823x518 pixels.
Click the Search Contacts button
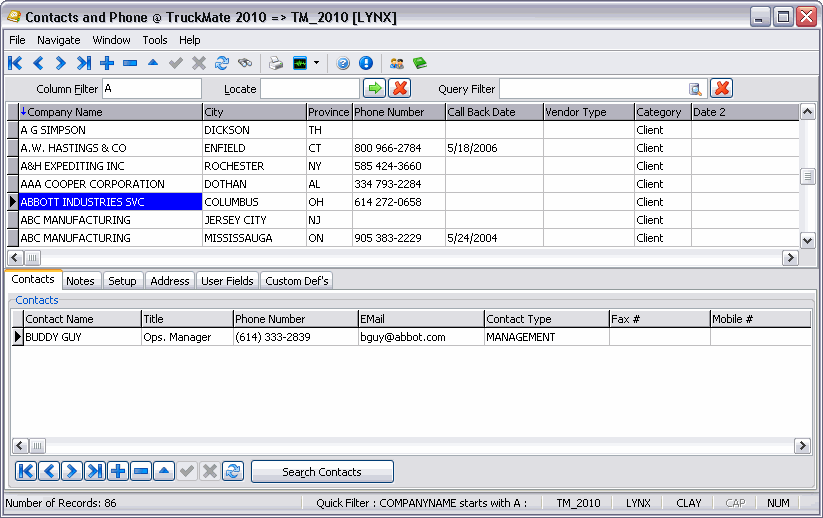click(x=322, y=472)
